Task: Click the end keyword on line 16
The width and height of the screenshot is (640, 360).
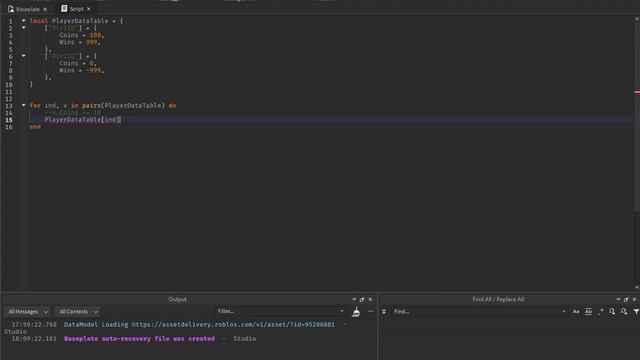Action: point(35,127)
